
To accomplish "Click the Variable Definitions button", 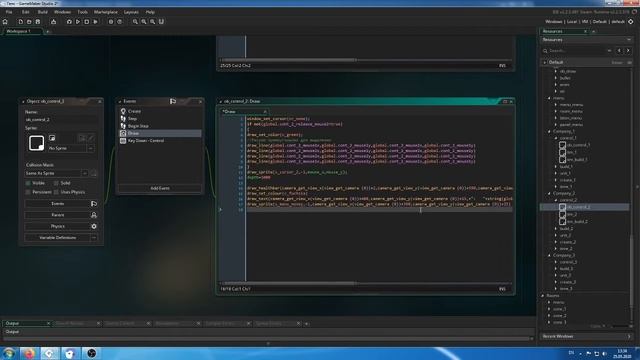I will click(x=57, y=238).
